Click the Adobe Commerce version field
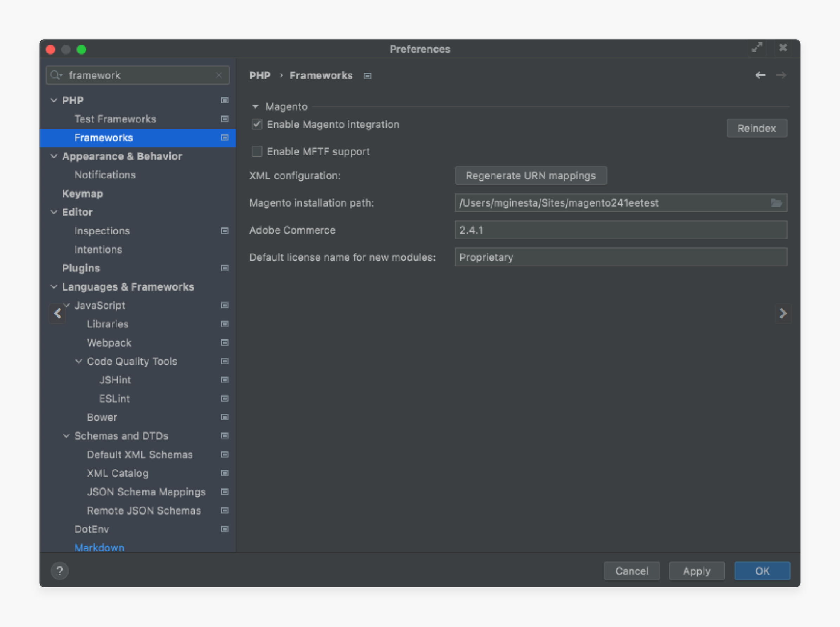The width and height of the screenshot is (840, 627). pyautogui.click(x=621, y=230)
